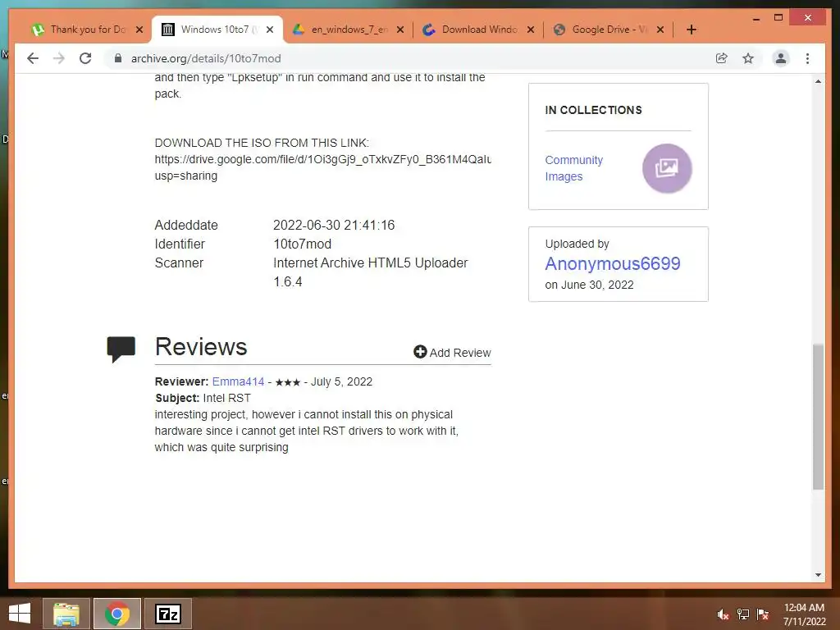Open a new browser tab
Image resolution: width=840 pixels, height=630 pixels.
click(x=691, y=30)
